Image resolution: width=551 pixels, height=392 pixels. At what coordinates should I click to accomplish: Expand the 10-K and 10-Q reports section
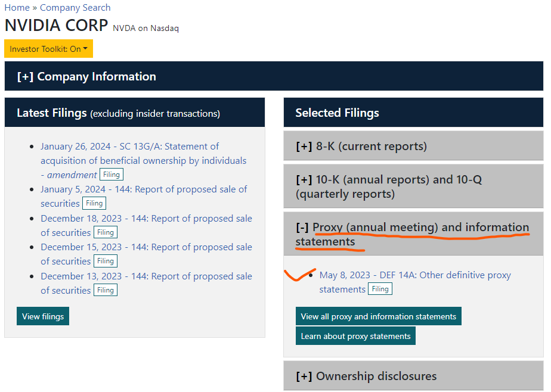413,186
